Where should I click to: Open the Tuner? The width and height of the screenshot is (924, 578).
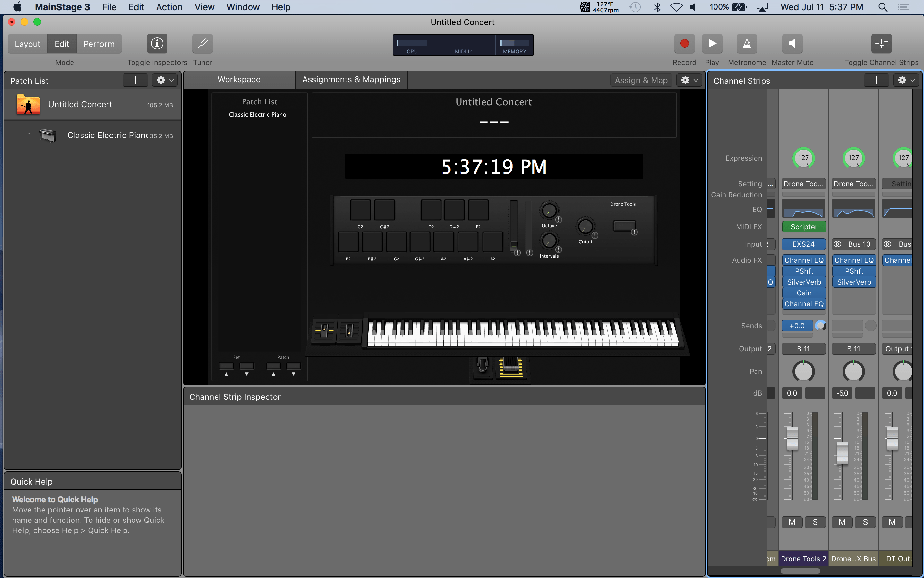(x=202, y=44)
